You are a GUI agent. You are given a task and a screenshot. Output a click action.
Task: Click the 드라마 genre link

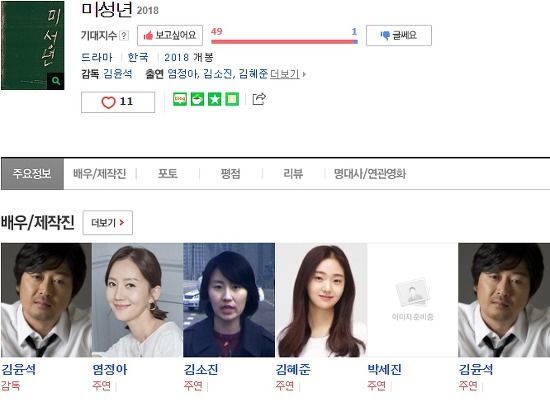pos(97,57)
